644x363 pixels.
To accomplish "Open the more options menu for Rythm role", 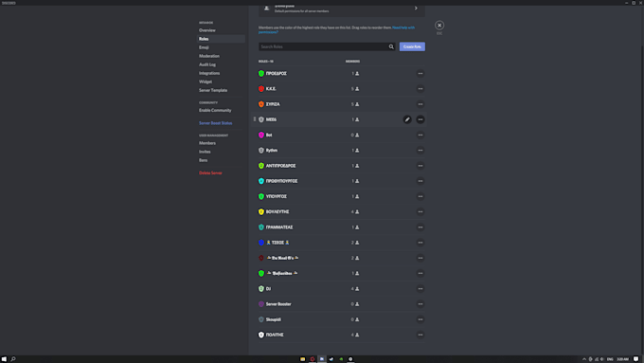I will 420,150.
